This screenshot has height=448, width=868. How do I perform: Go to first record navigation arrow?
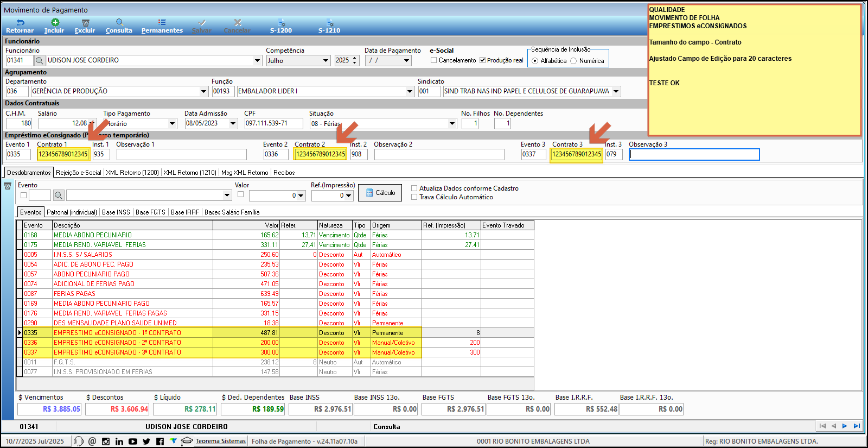(822, 426)
